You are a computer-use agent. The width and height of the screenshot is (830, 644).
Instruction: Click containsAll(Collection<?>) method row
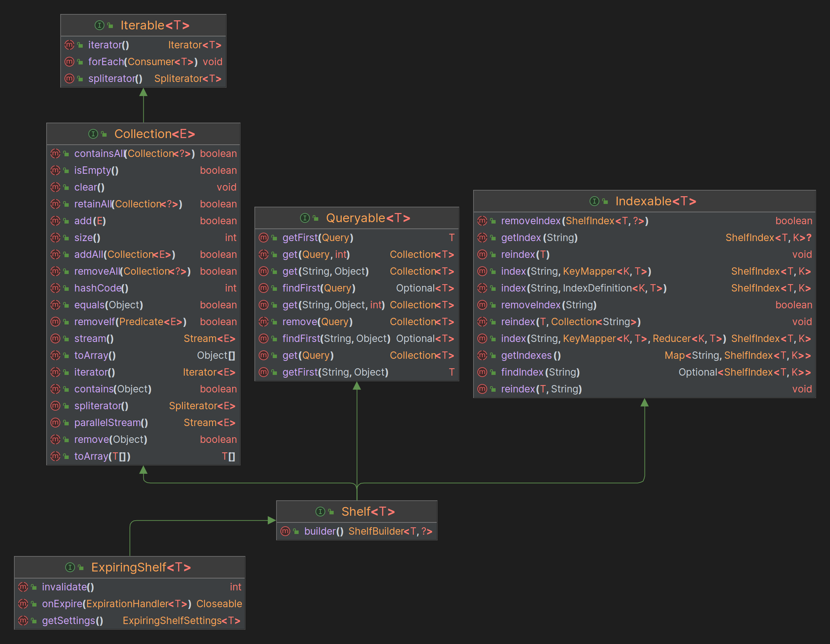click(143, 153)
